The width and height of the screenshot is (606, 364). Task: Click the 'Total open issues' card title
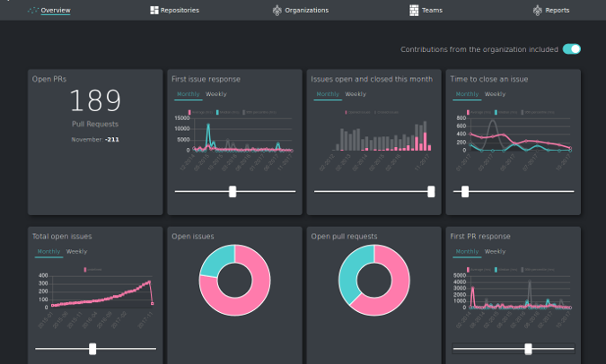click(62, 236)
